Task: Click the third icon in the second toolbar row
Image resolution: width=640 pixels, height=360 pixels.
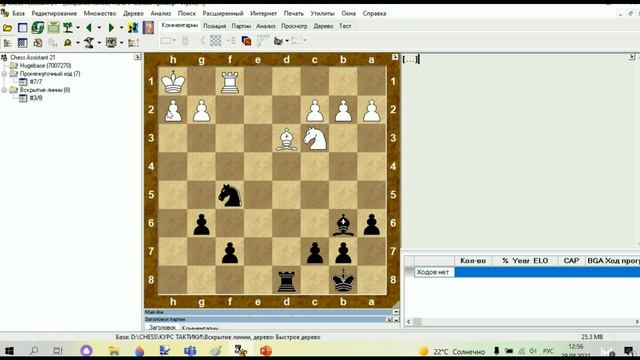Action: (x=38, y=42)
